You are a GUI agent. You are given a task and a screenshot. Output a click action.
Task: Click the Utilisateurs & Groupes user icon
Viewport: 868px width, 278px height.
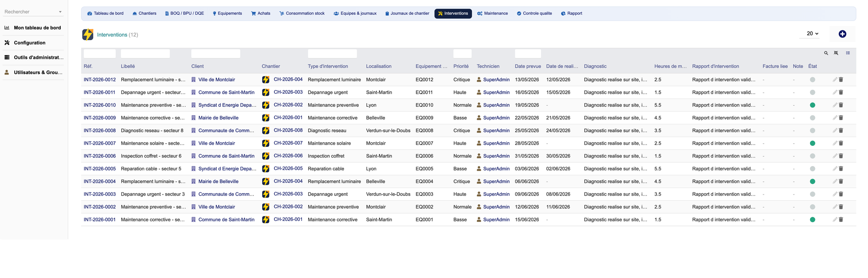7,72
